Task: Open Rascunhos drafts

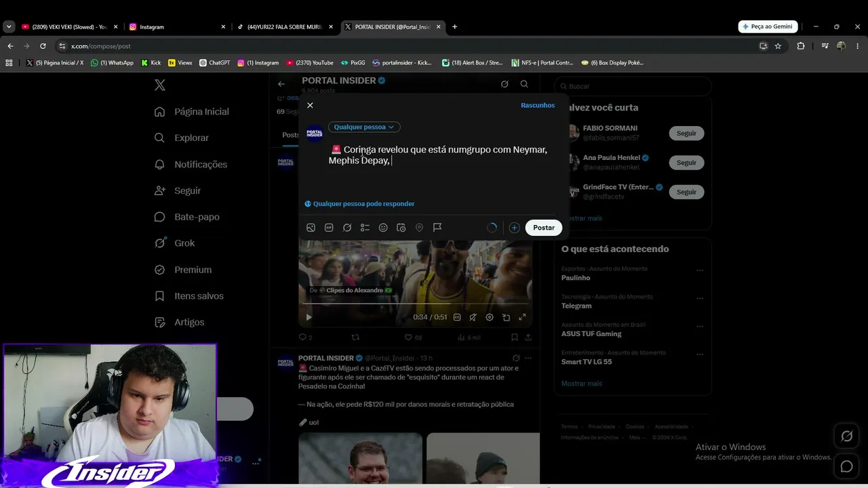Action: click(x=538, y=105)
